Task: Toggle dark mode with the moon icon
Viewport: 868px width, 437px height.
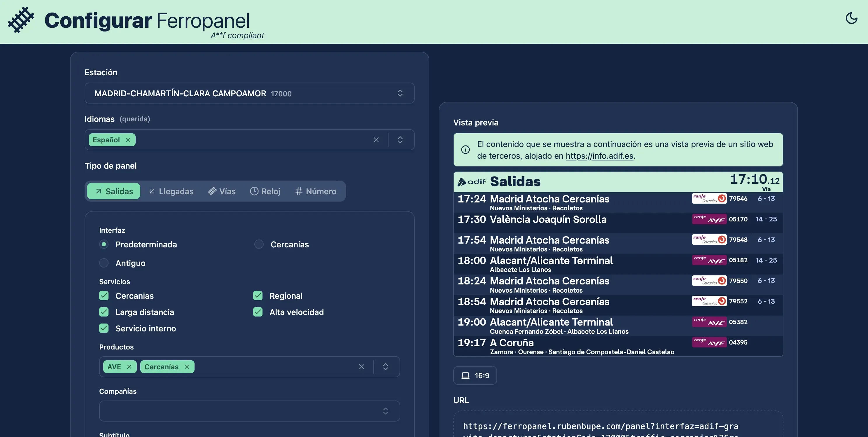Action: [851, 18]
